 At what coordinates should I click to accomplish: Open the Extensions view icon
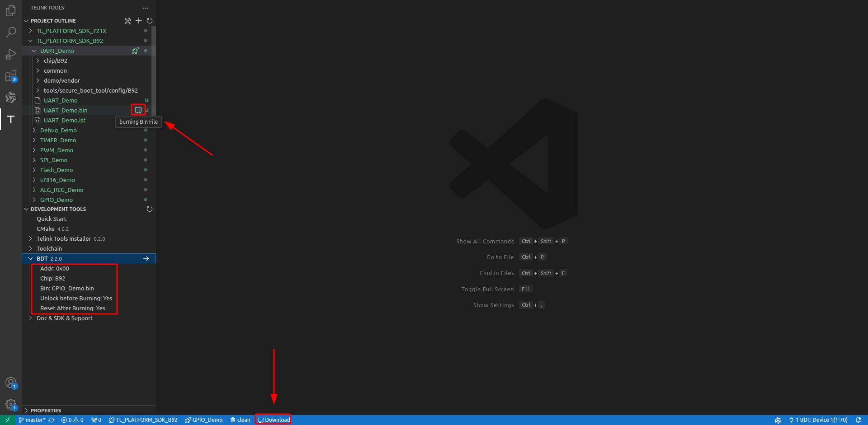(10, 76)
